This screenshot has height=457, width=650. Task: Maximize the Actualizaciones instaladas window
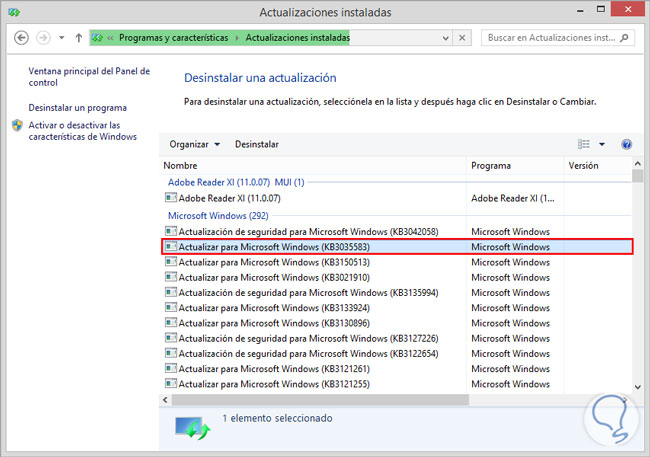[601, 9]
